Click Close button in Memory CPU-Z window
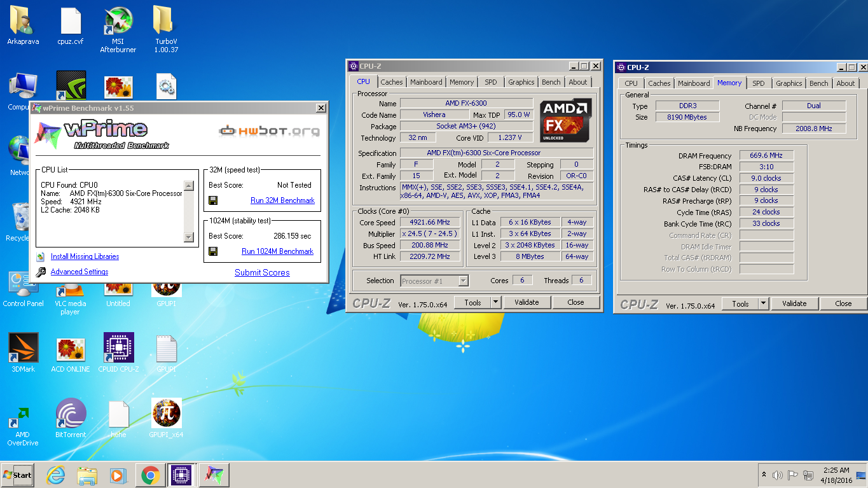 pyautogui.click(x=843, y=303)
